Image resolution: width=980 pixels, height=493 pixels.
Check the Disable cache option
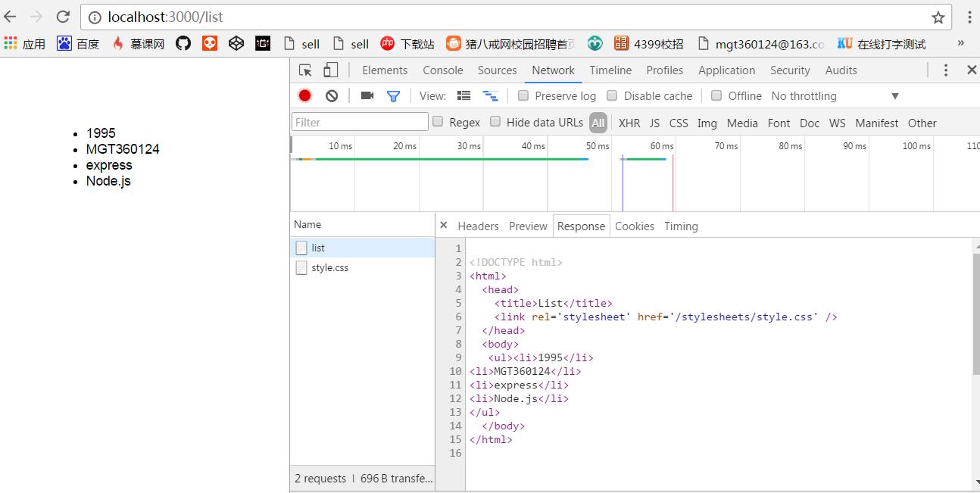(612, 95)
